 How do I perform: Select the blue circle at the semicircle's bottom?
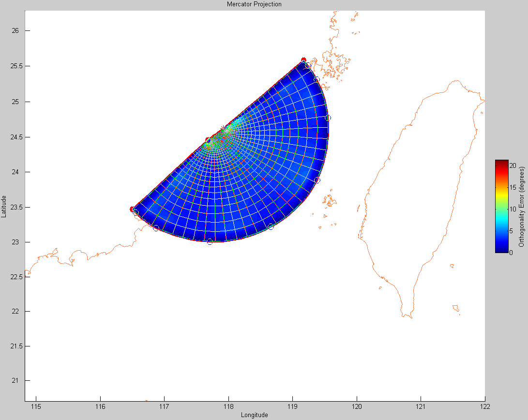click(210, 242)
